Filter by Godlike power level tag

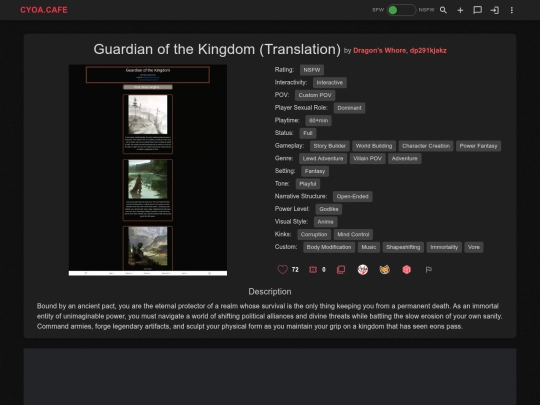click(x=329, y=209)
